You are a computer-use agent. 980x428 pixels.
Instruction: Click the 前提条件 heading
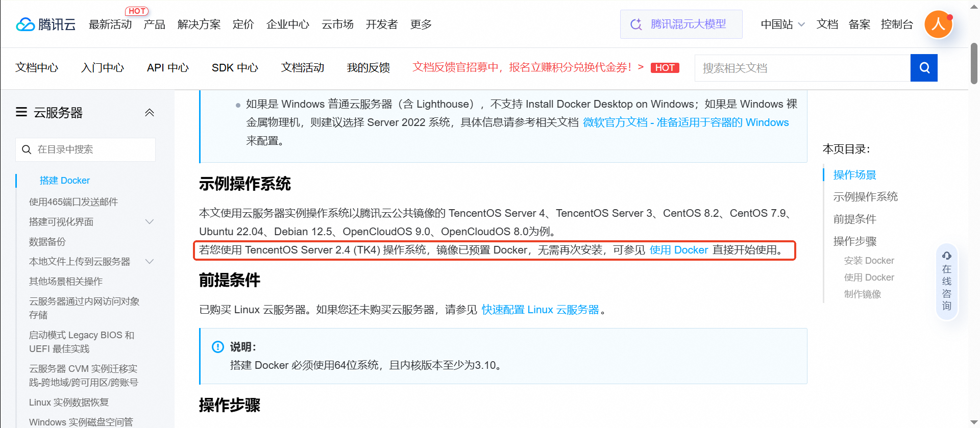(x=230, y=280)
